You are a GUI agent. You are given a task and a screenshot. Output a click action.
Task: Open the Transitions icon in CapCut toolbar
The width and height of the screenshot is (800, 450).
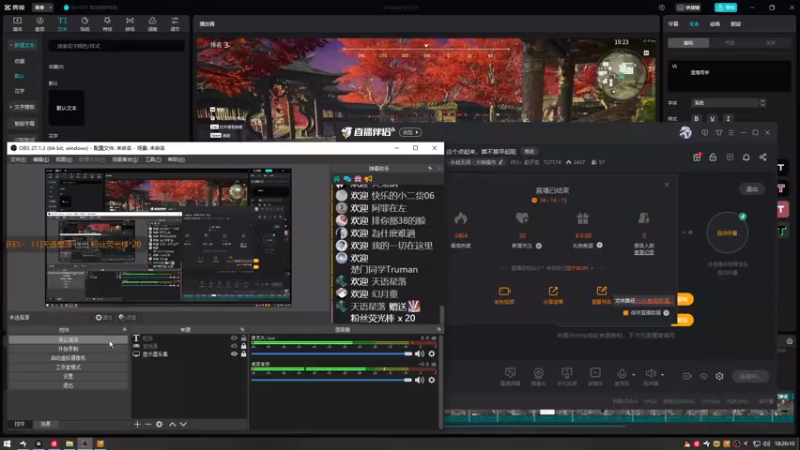coord(130,23)
